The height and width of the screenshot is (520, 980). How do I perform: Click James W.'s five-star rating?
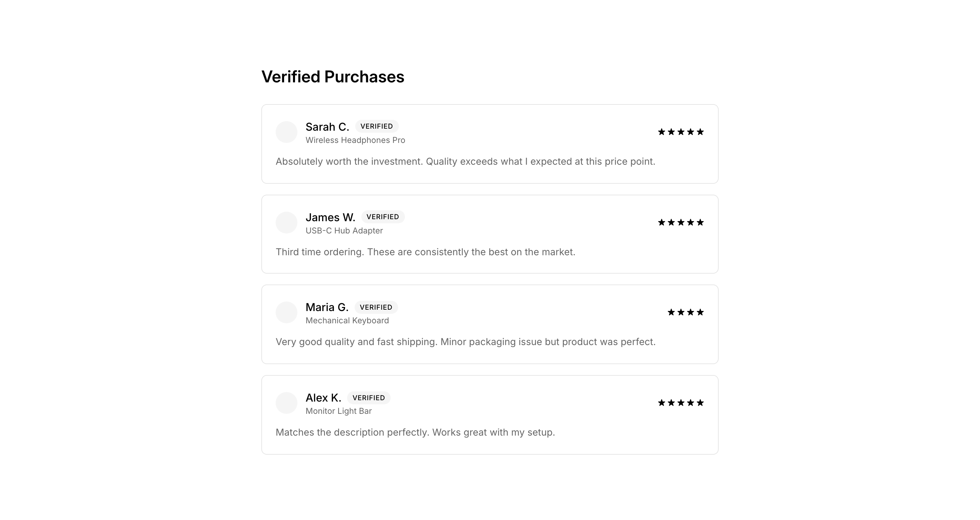(681, 223)
